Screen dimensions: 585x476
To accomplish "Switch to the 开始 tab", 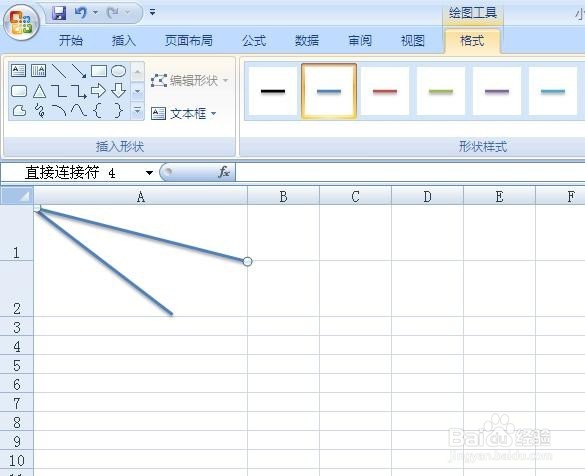I will 71,40.
